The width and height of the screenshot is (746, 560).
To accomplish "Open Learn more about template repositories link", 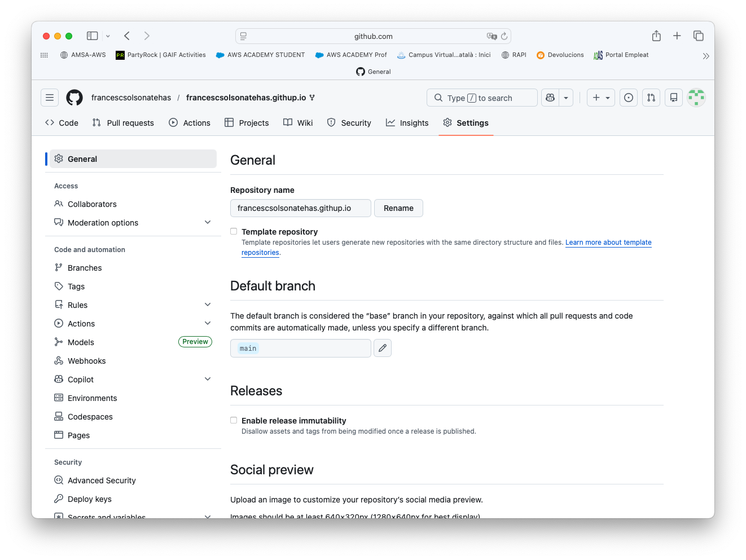I will coord(608,242).
